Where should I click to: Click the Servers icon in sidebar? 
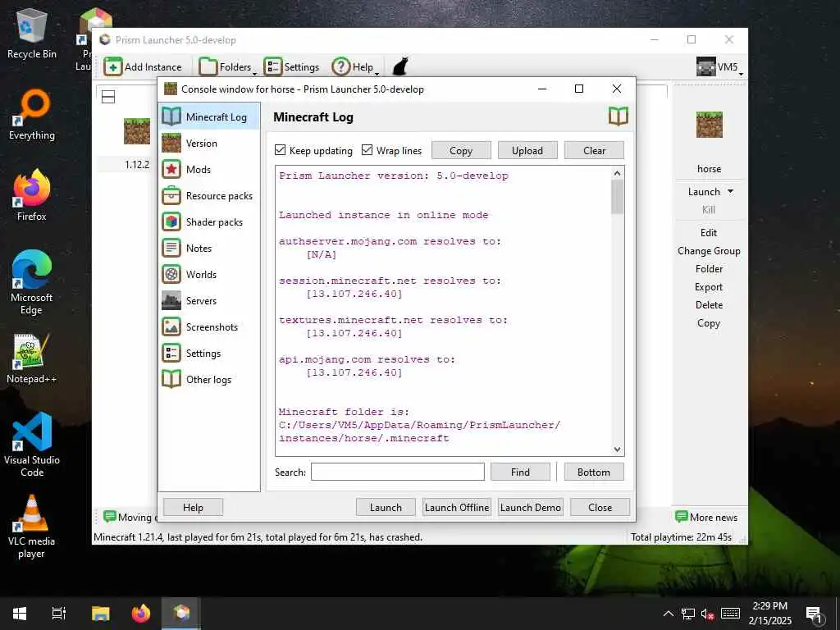pyautogui.click(x=171, y=300)
